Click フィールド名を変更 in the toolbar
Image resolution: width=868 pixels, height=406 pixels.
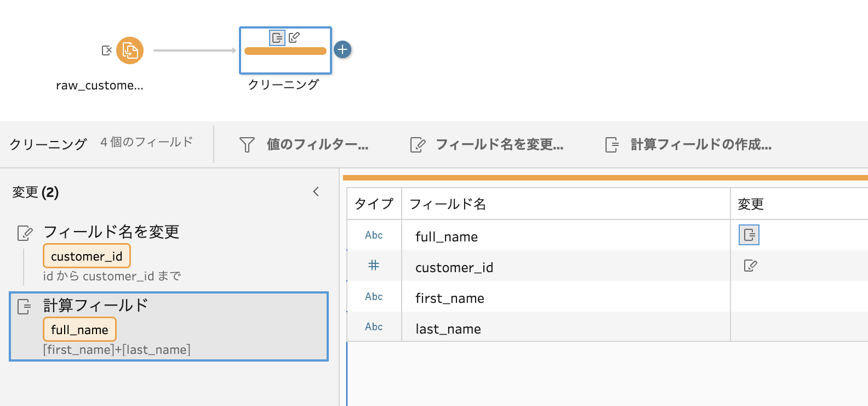click(x=487, y=144)
